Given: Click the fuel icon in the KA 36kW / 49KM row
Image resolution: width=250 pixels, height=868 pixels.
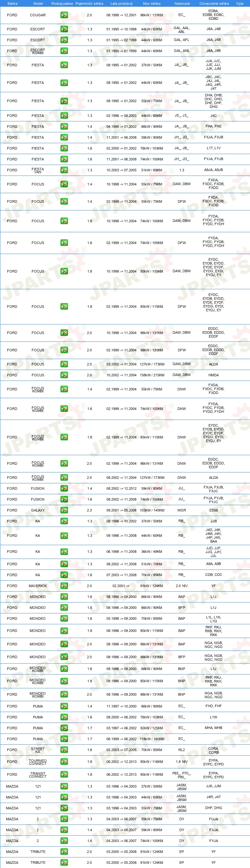Looking at the screenshot, I should pyautogui.click(x=64, y=552).
